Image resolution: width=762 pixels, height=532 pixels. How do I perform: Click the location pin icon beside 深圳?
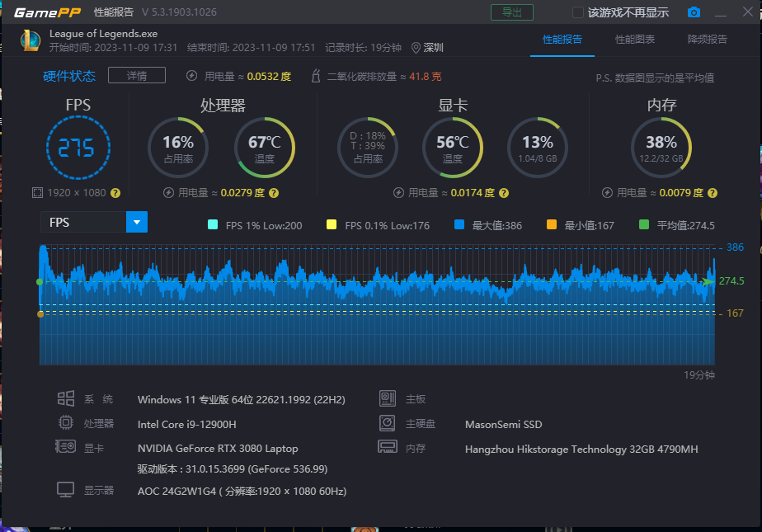click(x=416, y=48)
